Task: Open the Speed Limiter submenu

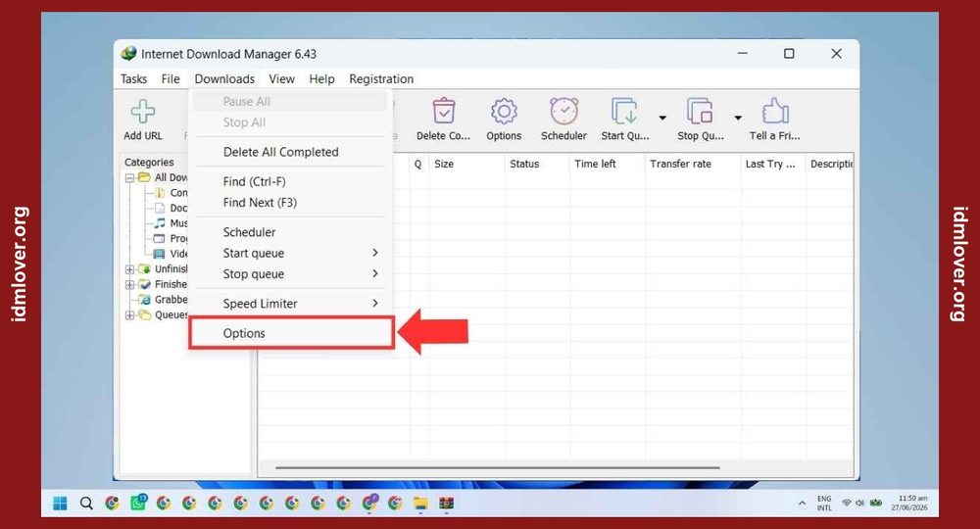Action: coord(291,304)
